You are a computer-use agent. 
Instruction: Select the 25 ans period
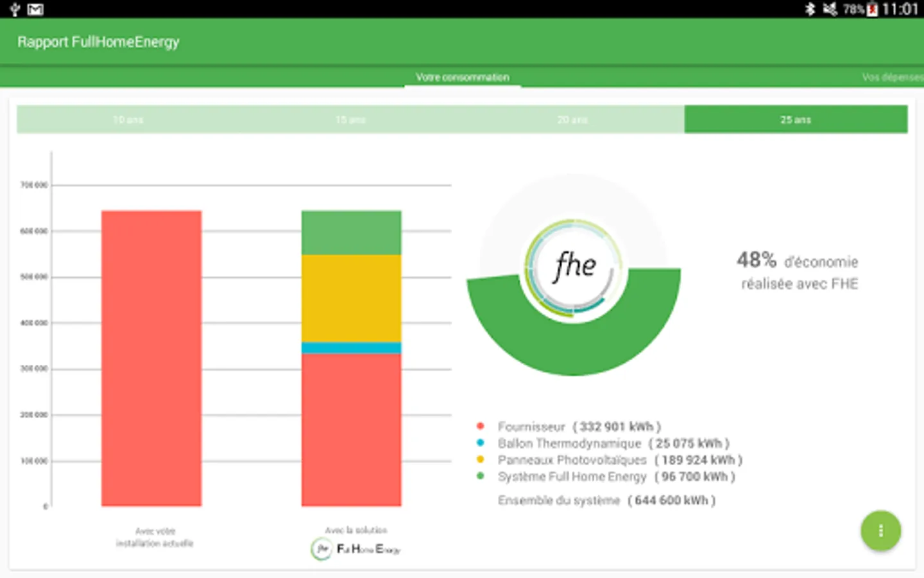click(796, 119)
